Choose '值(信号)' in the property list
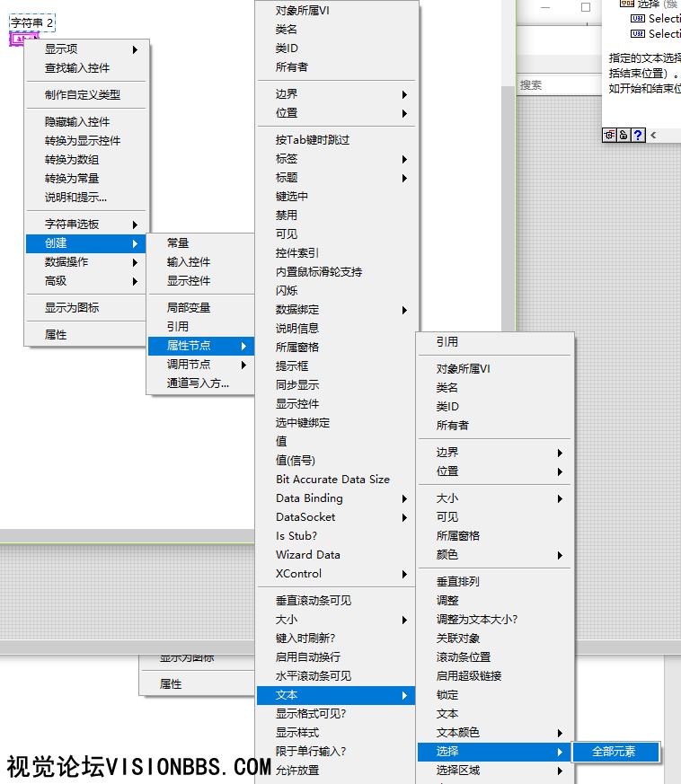 (x=295, y=460)
